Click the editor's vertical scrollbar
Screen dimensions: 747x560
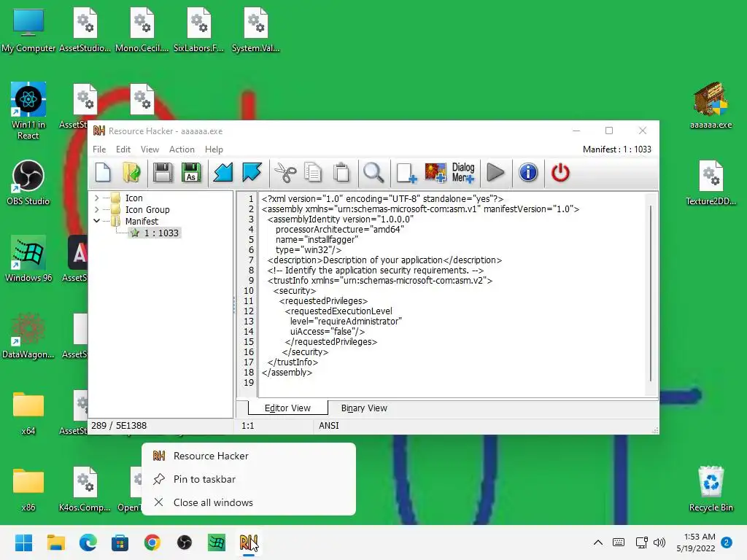[651, 293]
